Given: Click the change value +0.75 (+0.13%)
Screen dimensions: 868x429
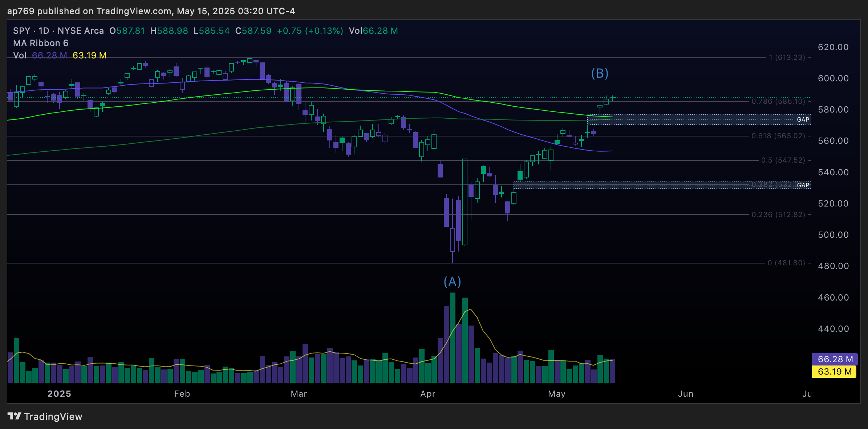Looking at the screenshot, I should (310, 31).
